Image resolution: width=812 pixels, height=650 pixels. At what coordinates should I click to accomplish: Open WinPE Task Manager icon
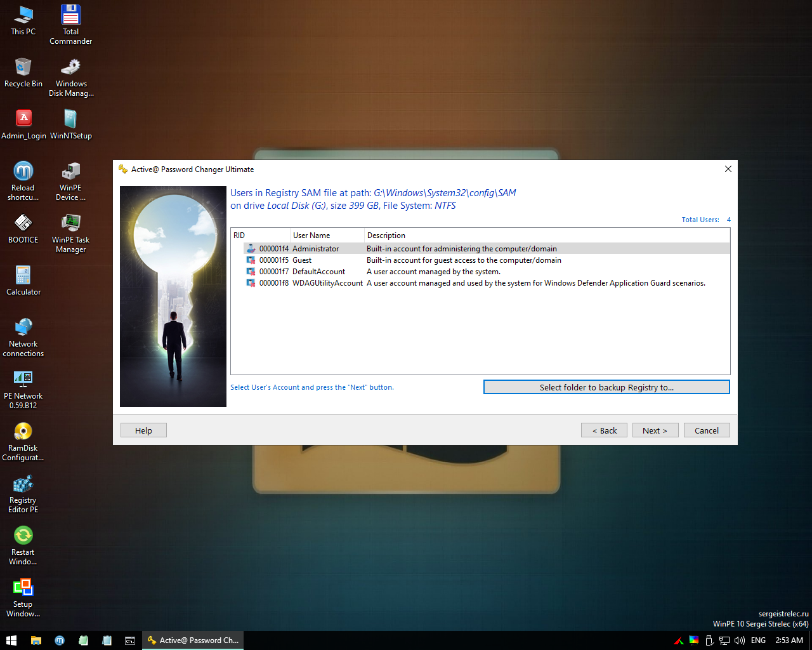[70, 233]
